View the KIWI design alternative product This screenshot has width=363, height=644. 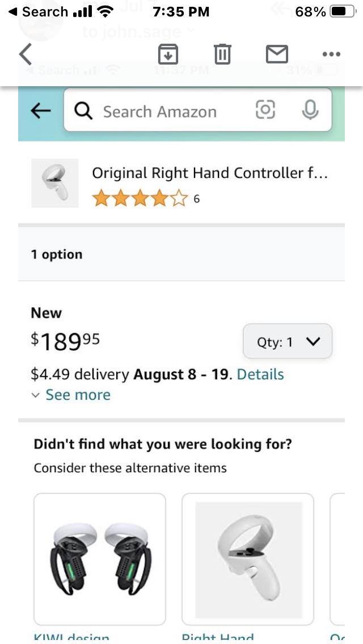coord(99,558)
